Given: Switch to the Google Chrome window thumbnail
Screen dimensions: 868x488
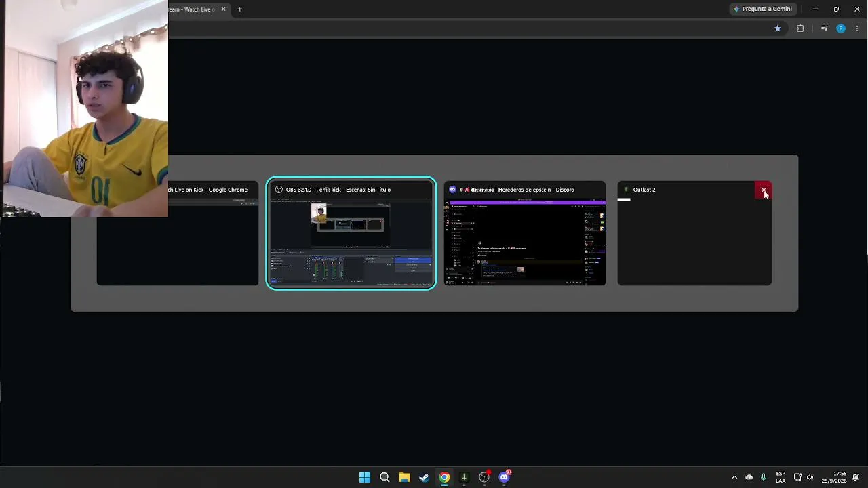Looking at the screenshot, I should tap(178, 233).
